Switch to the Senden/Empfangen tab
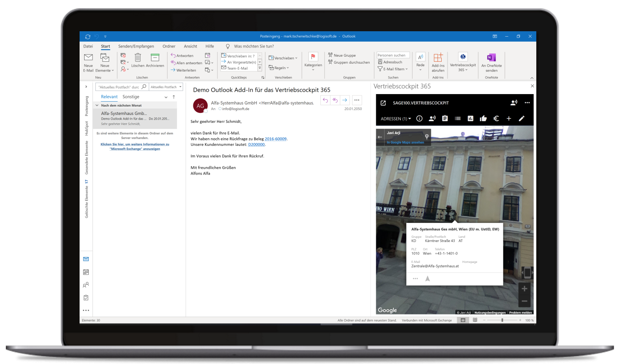Viewport: 625px width, 364px height. [136, 46]
